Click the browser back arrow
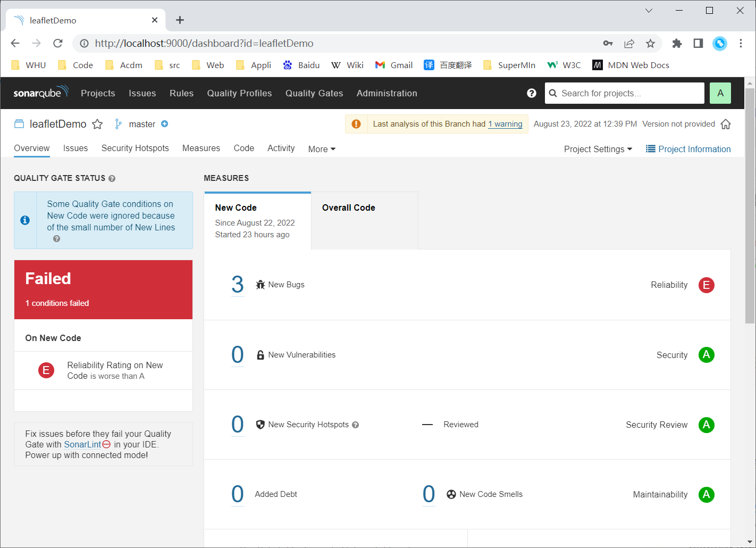This screenshot has width=756, height=548. (x=15, y=43)
